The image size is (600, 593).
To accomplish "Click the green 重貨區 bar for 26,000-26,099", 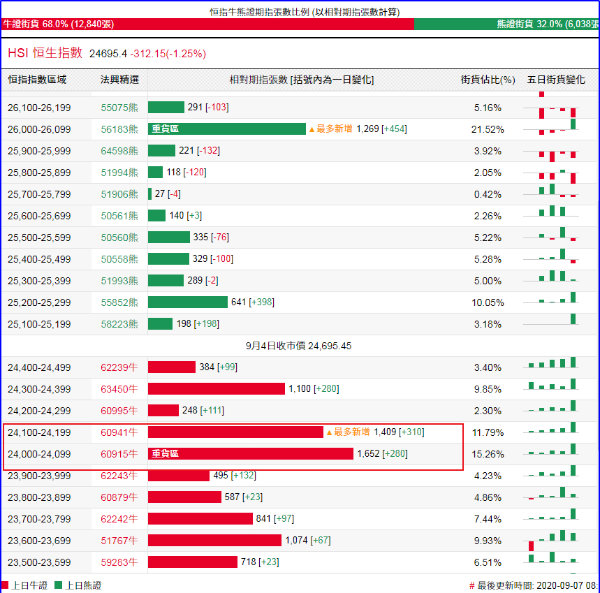I will click(x=227, y=129).
